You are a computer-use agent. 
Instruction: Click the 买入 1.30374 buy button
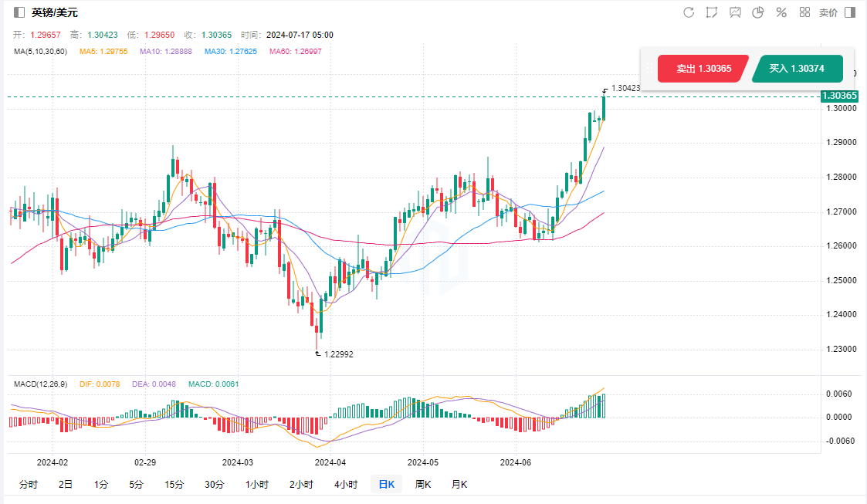(x=797, y=69)
